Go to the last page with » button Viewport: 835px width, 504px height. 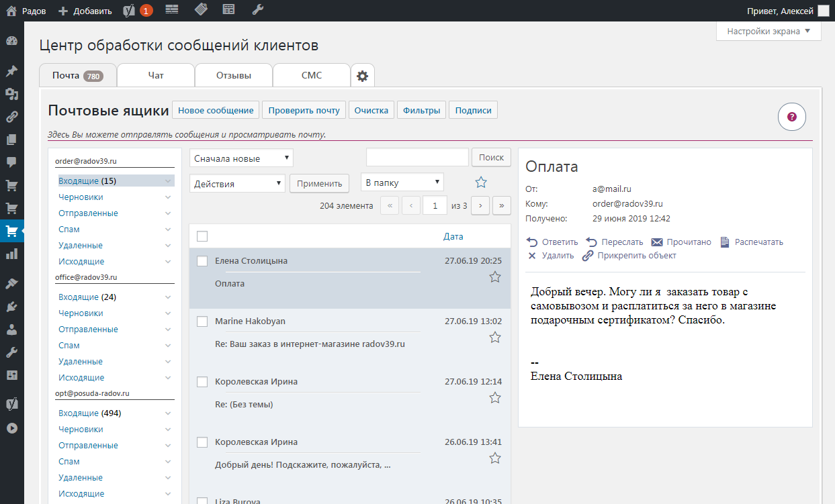[x=502, y=205]
